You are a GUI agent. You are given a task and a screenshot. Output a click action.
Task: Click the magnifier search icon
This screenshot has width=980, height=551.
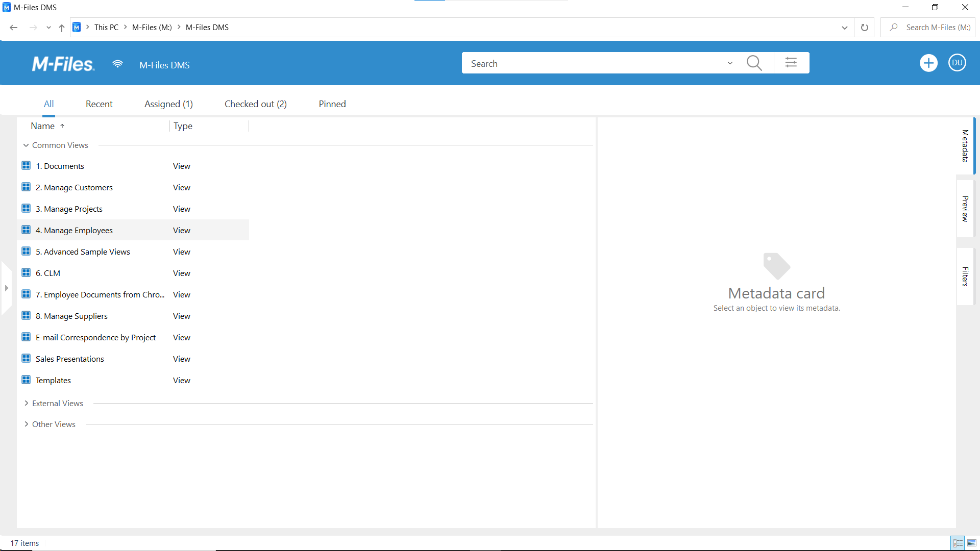(x=754, y=63)
